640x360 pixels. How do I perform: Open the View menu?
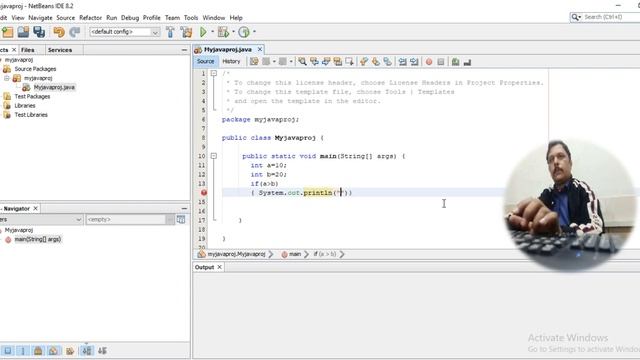click(18, 18)
